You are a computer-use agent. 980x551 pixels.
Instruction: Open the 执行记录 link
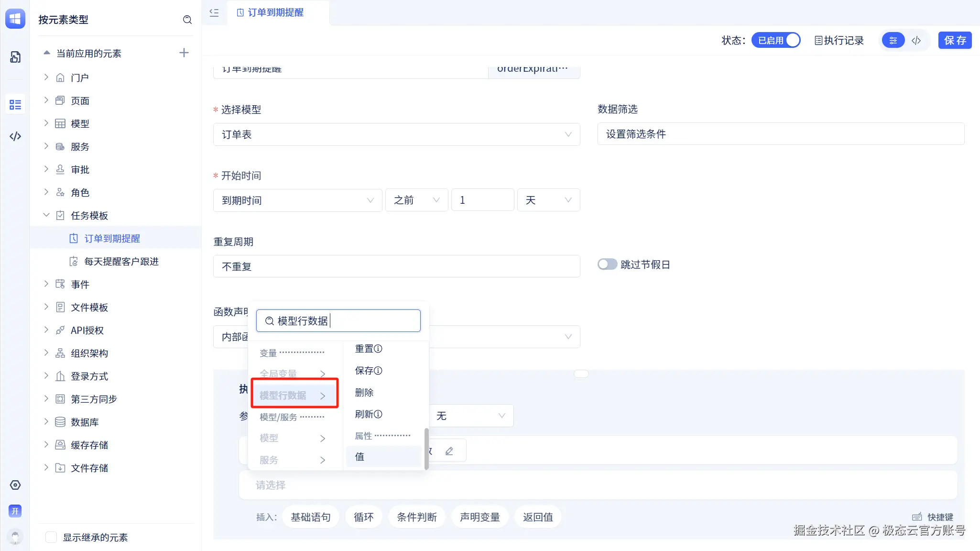pos(839,40)
